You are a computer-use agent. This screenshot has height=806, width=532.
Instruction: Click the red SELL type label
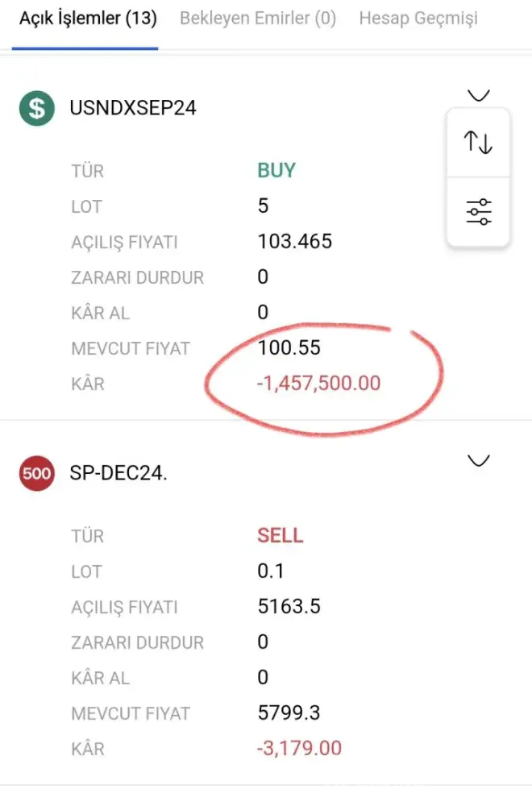tap(280, 536)
